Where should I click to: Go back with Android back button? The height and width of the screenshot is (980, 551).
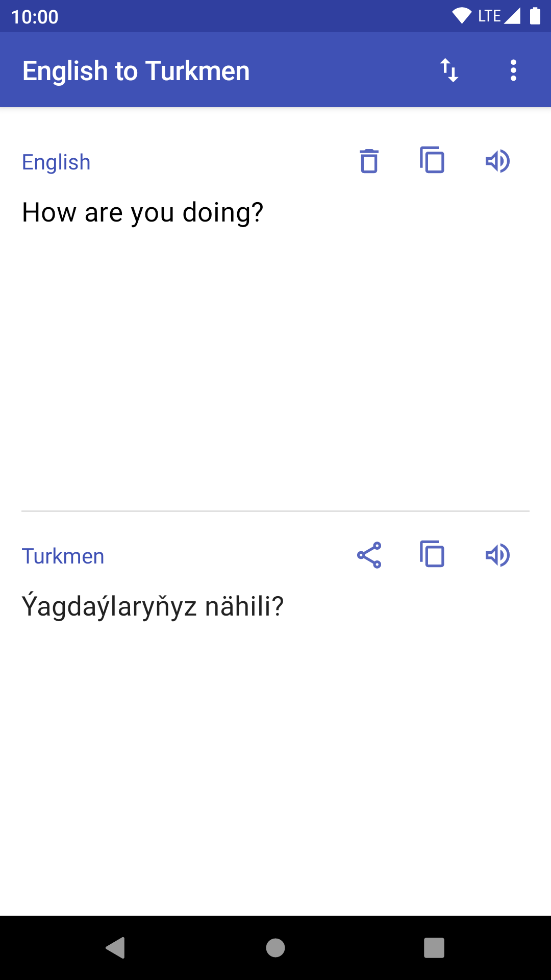click(x=116, y=948)
